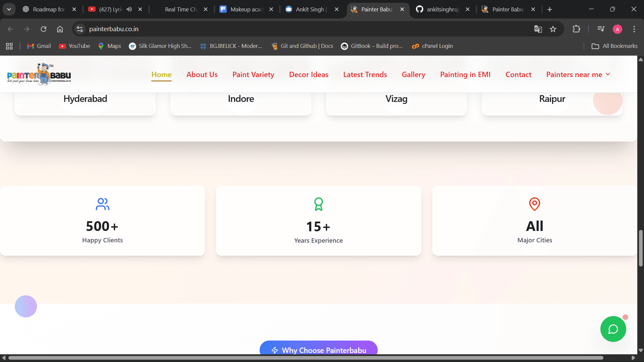Click inside the address bar
644x362 pixels.
tap(235, 29)
